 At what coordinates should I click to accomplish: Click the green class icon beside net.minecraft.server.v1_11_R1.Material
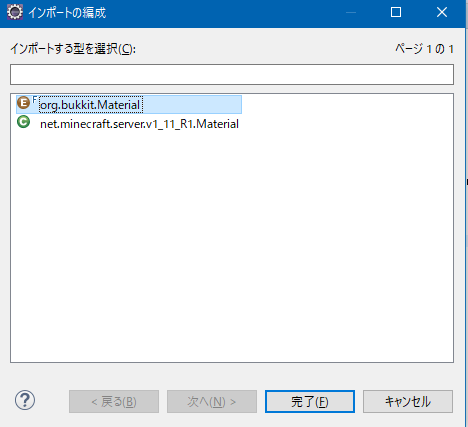coord(24,122)
